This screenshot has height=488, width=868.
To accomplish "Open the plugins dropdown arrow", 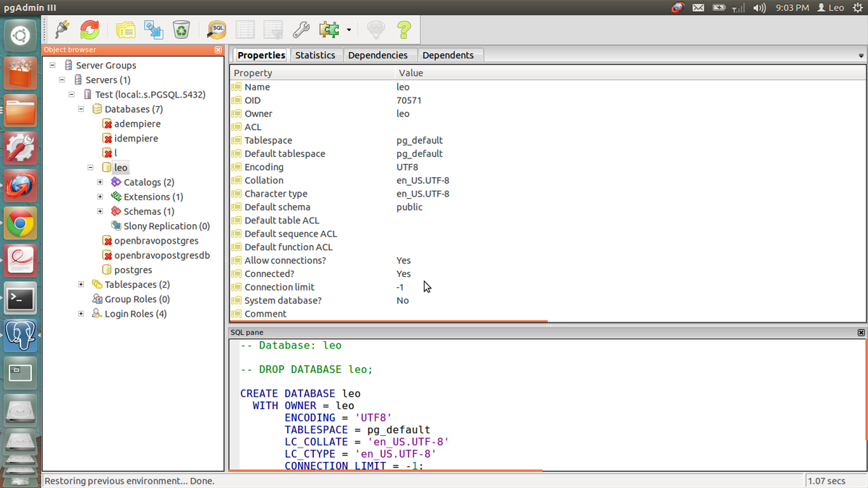I will (x=349, y=30).
